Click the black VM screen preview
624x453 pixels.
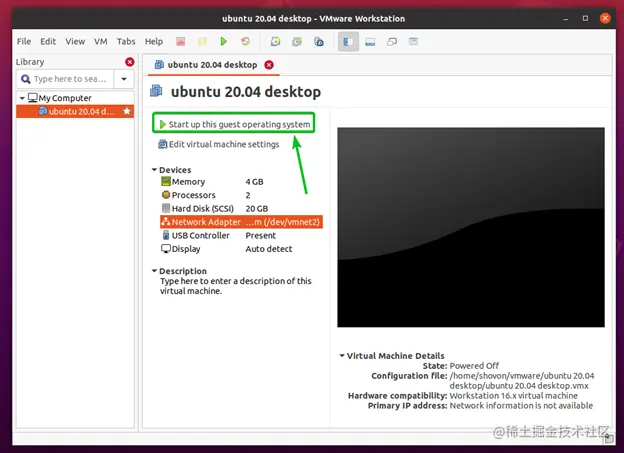pos(471,227)
